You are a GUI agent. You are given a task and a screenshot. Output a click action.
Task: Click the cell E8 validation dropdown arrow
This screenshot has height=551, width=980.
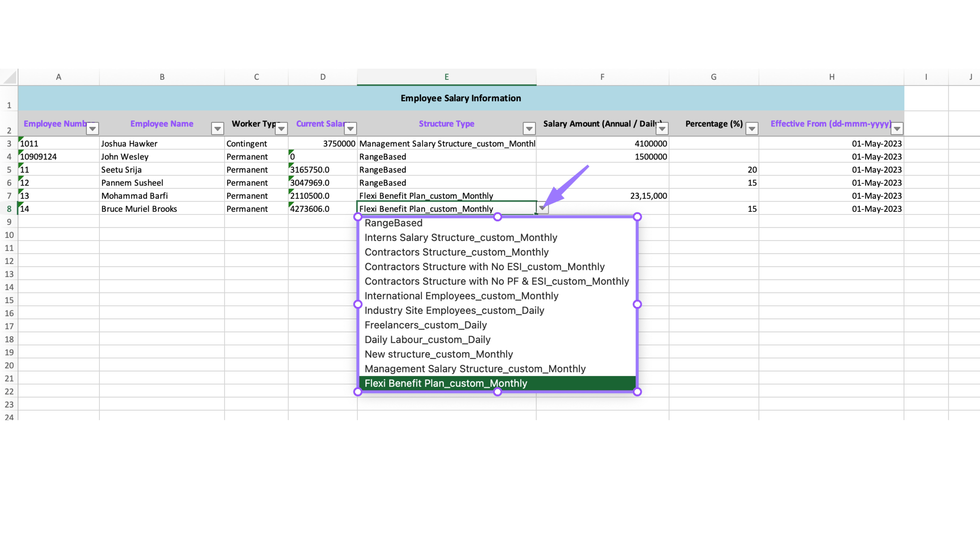click(542, 208)
